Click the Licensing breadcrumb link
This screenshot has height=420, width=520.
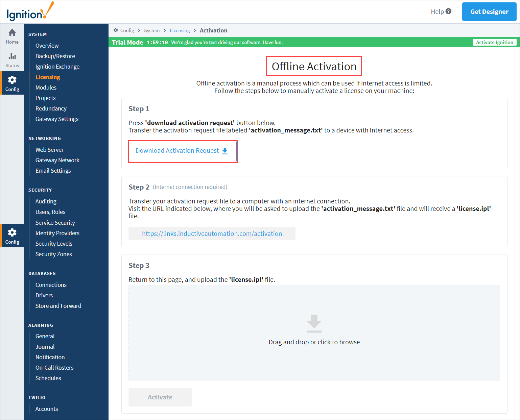(x=180, y=30)
